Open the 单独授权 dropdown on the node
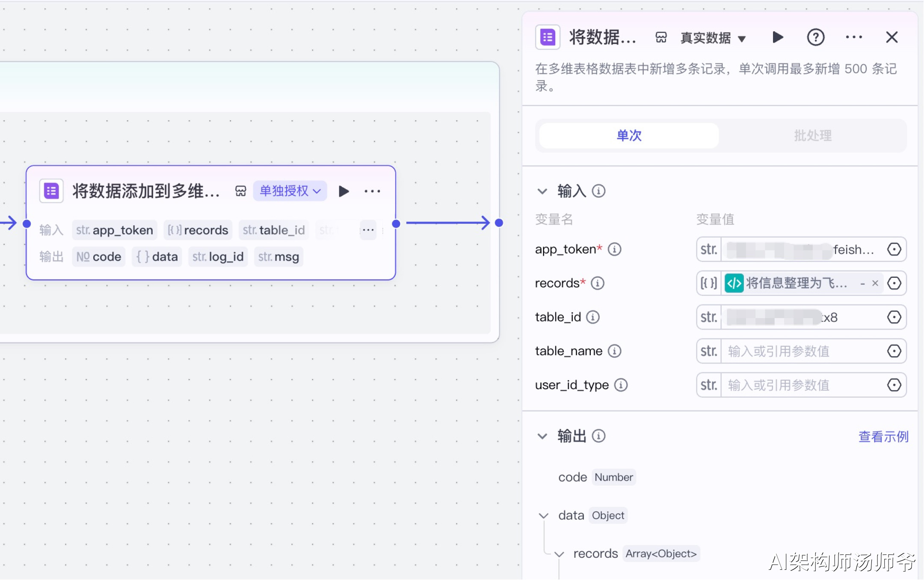Screen dimensions: 924x580 290,191
